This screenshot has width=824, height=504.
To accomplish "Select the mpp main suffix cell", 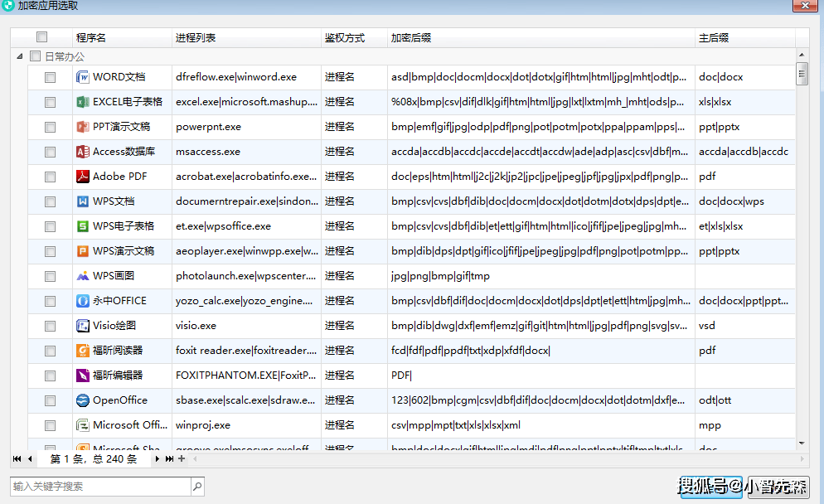I will 745,425.
